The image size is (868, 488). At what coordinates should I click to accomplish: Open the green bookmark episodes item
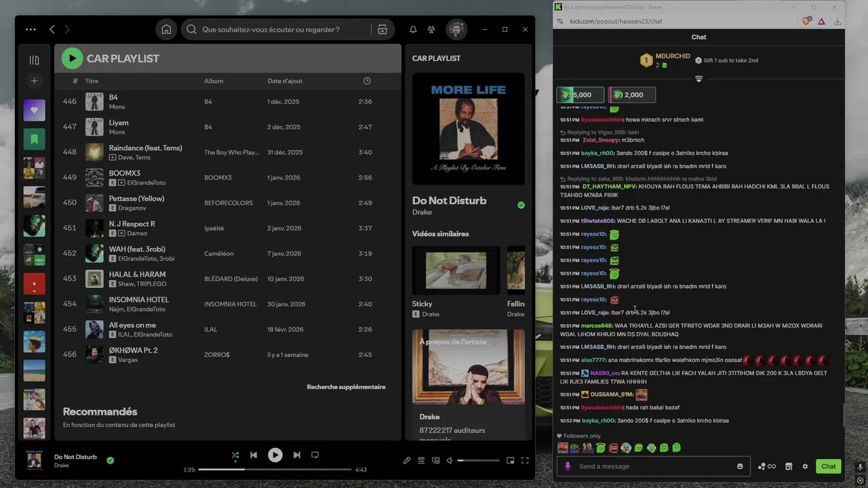click(35, 139)
